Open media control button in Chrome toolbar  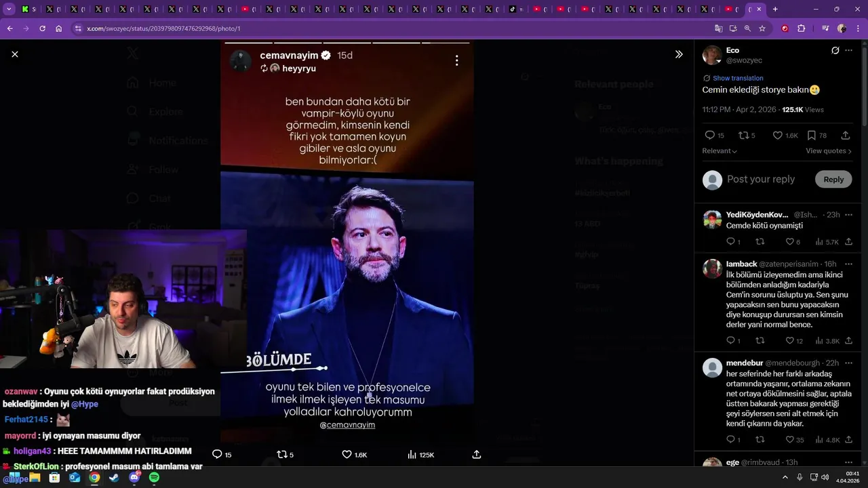[x=825, y=28]
